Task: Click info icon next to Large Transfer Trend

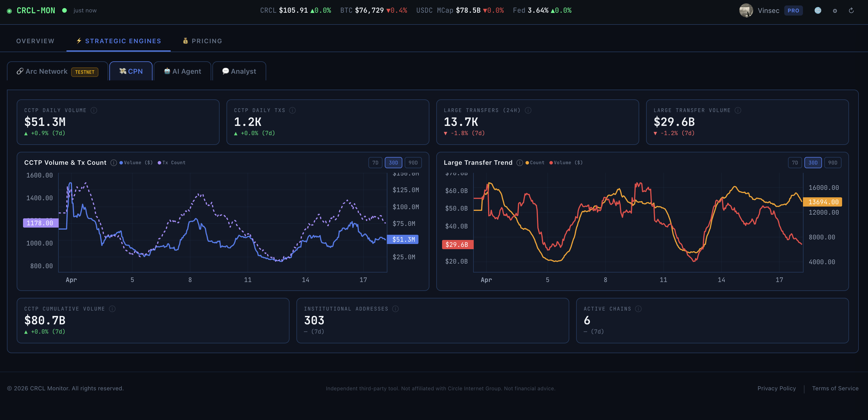Action: point(519,162)
